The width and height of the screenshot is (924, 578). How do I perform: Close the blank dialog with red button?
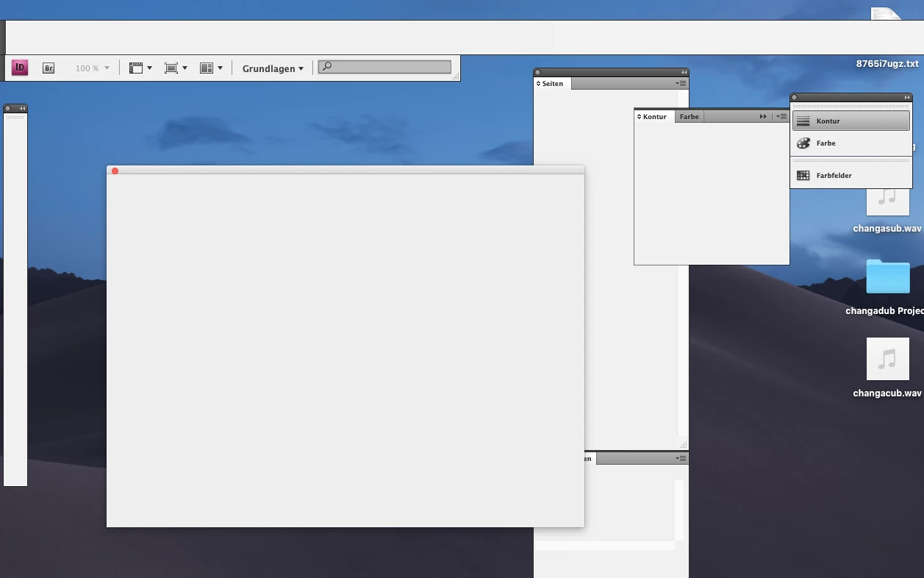(x=115, y=171)
